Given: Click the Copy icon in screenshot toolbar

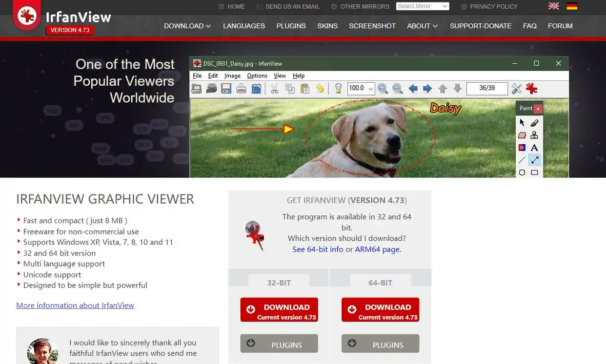Looking at the screenshot, I should [290, 88].
